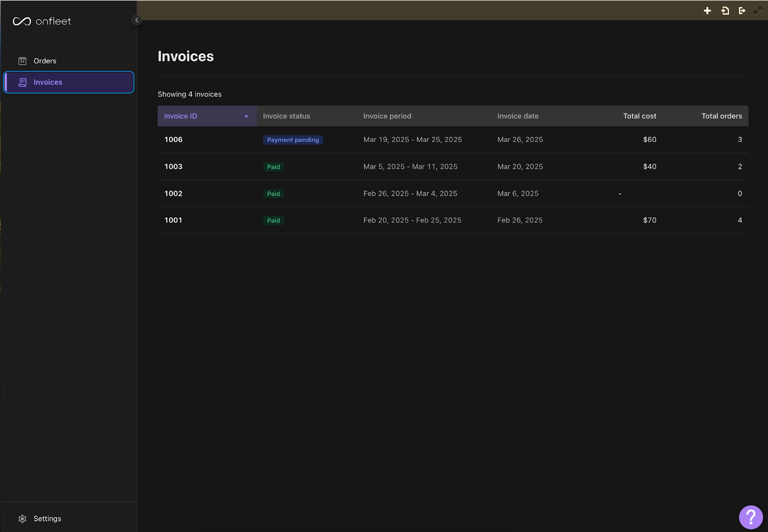The width and height of the screenshot is (768, 532).
Task: Click the Paid badge for invoice 1003
Action: coord(274,167)
